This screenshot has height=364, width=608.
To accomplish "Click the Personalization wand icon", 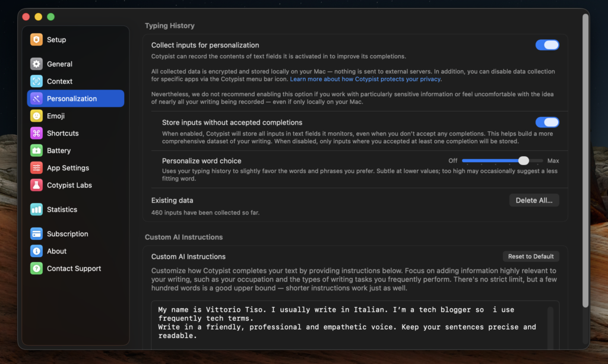I will point(36,99).
